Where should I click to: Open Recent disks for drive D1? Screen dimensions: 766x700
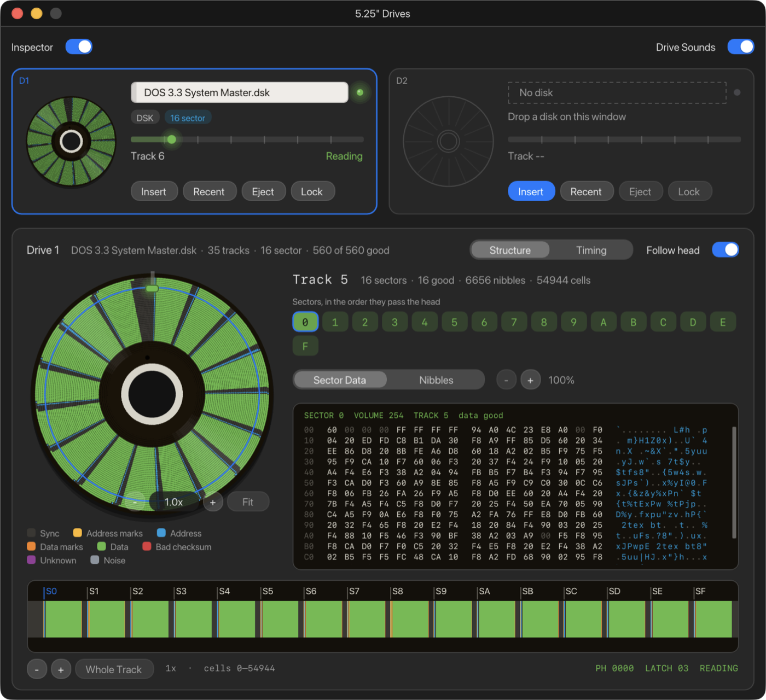(209, 191)
